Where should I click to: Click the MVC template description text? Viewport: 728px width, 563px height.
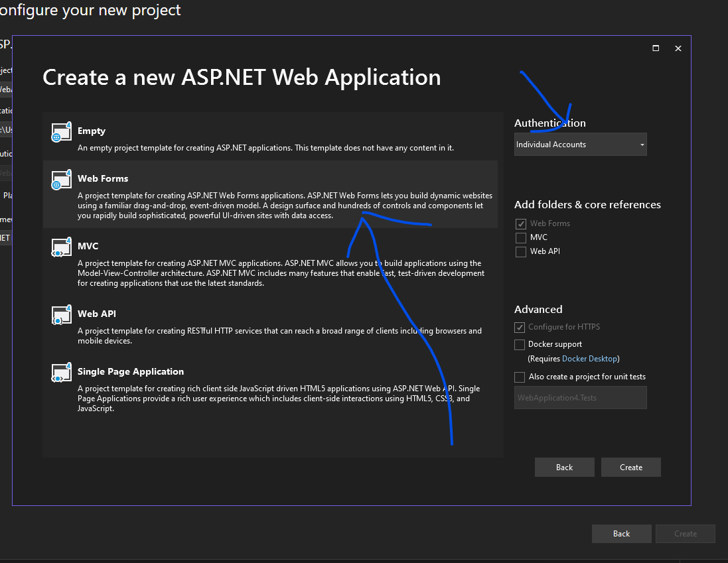[281, 273]
